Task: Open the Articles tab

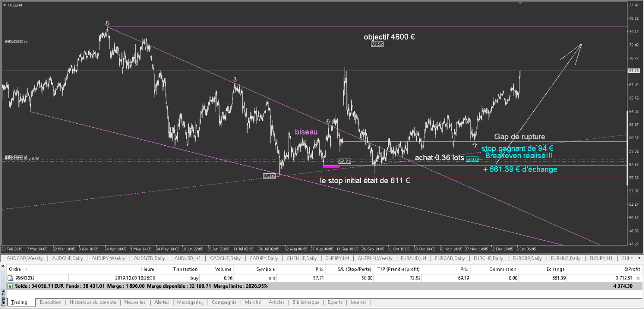Action: click(277, 302)
